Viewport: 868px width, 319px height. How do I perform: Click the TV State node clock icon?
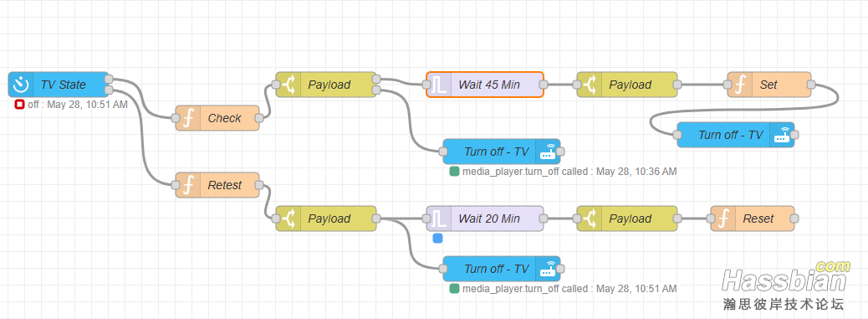coord(21,85)
